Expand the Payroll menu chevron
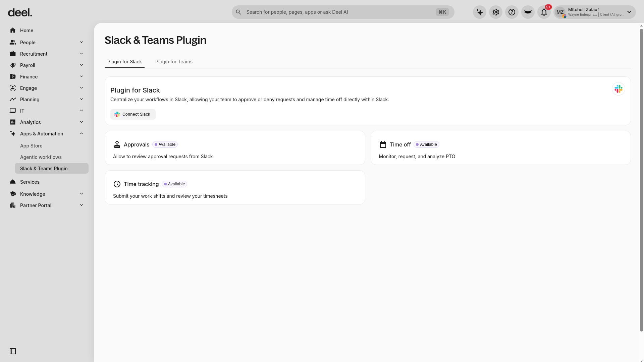This screenshot has width=644, height=362. (82, 65)
